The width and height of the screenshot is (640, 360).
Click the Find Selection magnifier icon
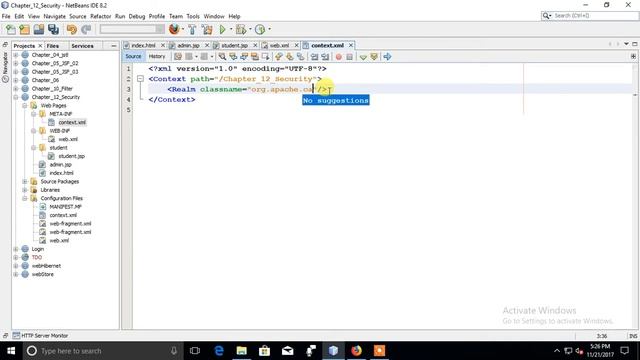222,57
